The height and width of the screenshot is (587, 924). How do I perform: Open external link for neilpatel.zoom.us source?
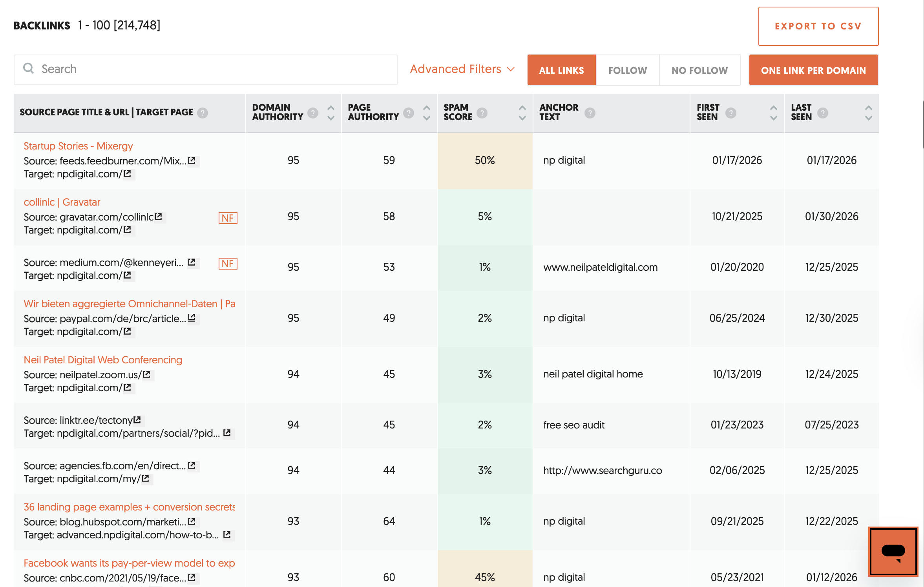pyautogui.click(x=146, y=374)
